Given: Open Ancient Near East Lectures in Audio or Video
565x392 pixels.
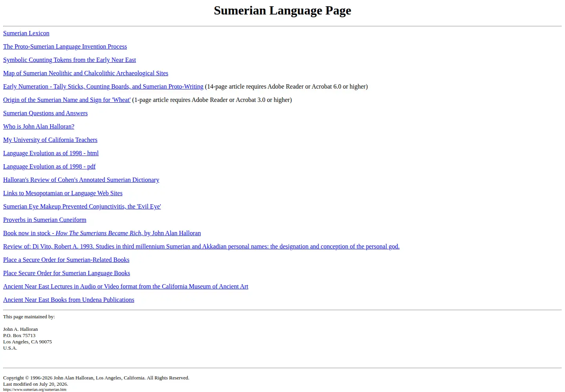Looking at the screenshot, I should pos(126,287).
